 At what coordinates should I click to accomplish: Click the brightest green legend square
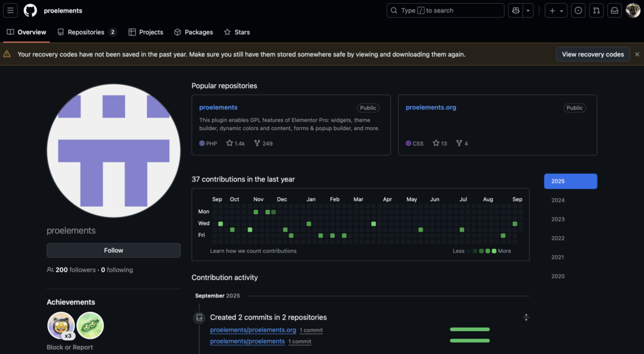click(x=494, y=251)
